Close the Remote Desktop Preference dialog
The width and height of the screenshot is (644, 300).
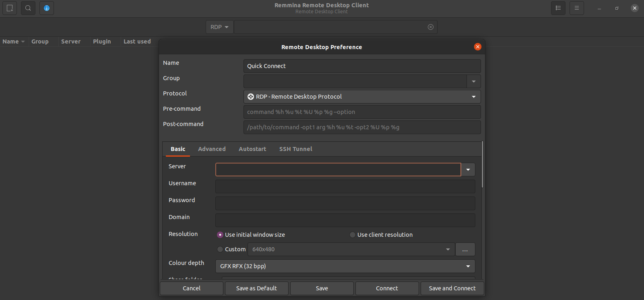[478, 47]
